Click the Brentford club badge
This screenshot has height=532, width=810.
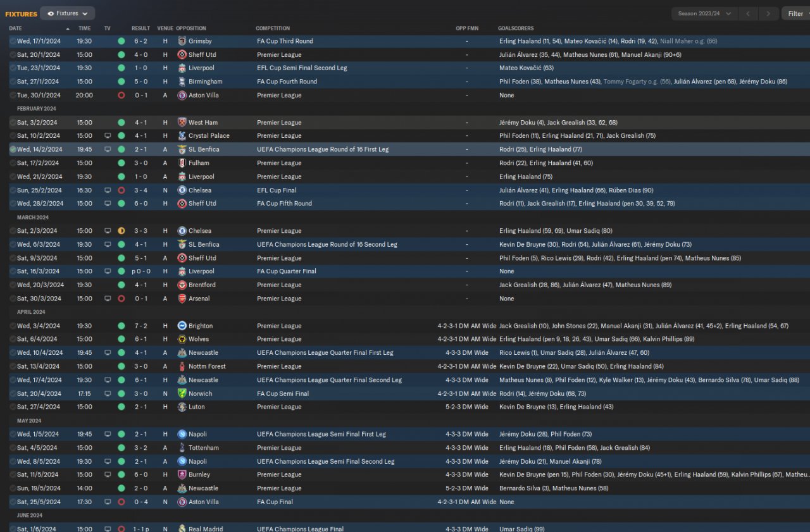182,285
